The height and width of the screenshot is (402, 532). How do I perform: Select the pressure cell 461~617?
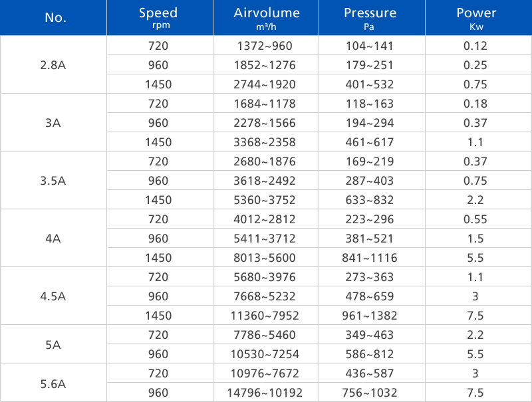tap(370, 142)
